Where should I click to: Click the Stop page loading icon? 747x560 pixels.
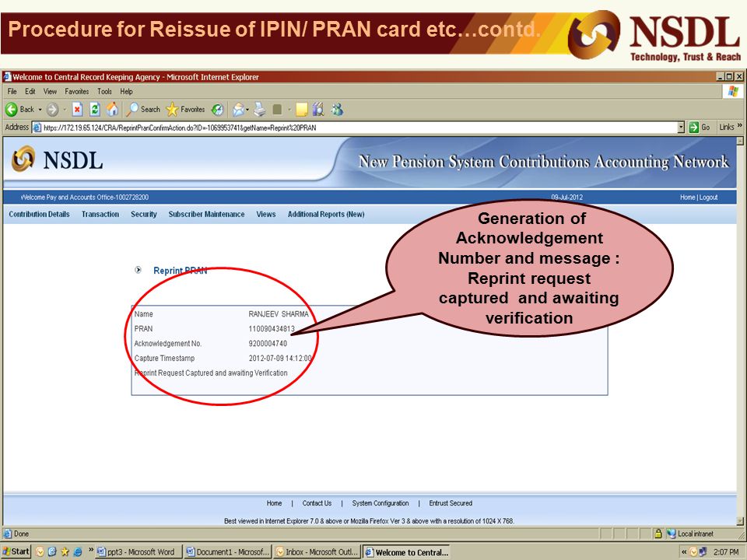77,110
